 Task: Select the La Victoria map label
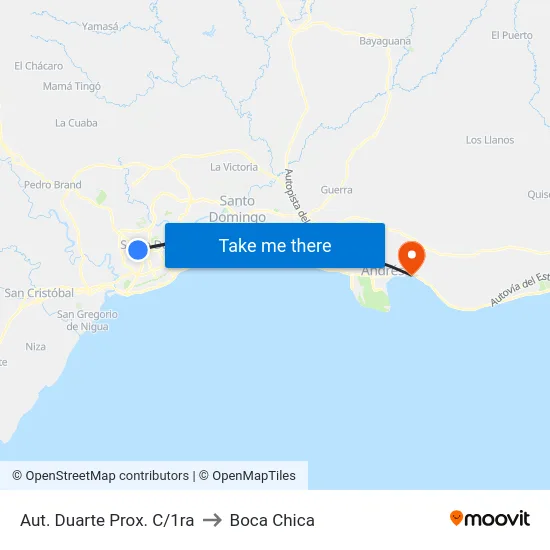234,167
